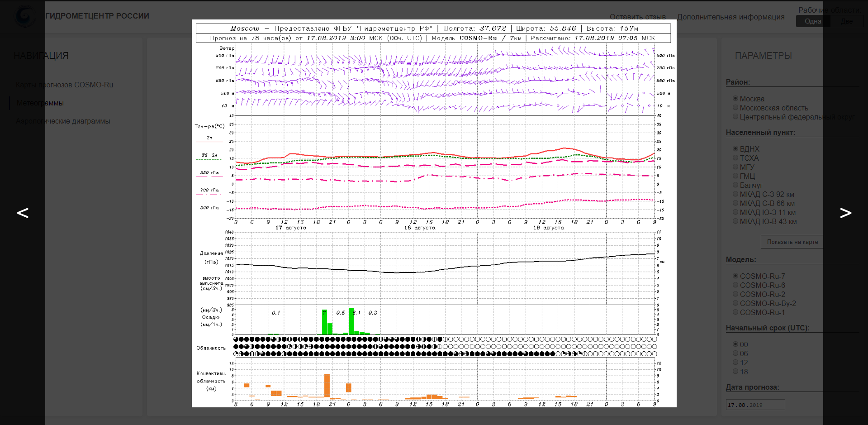Select the COSMO-Ru-By-2 model
Viewport: 868px width, 425px height.
(x=735, y=303)
